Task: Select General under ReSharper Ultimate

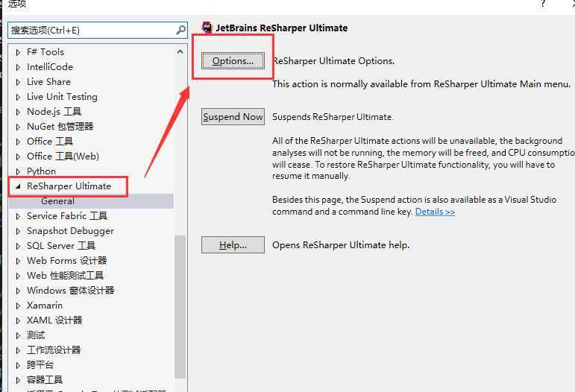Action: [57, 201]
